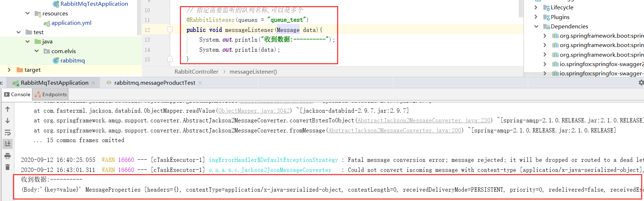The width and height of the screenshot is (644, 201).
Task: Click the Plugins folder icon in Maven panel
Action: point(546,17)
